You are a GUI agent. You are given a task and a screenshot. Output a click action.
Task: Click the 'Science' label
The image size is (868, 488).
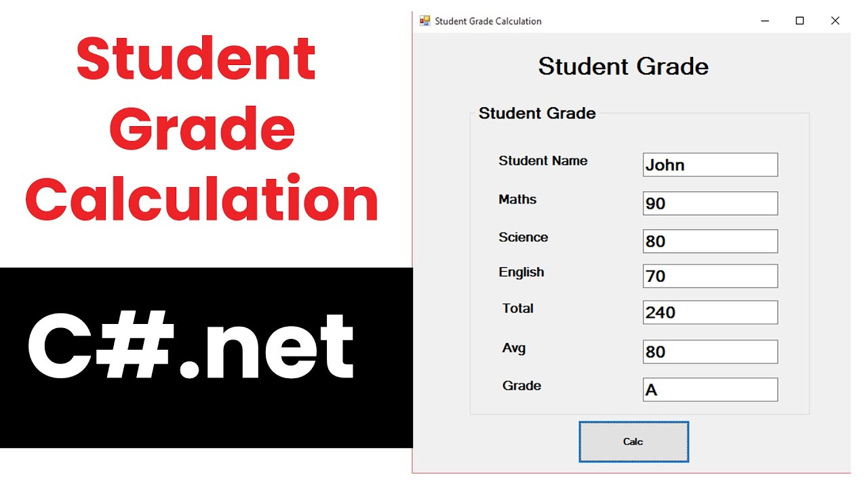(x=523, y=237)
